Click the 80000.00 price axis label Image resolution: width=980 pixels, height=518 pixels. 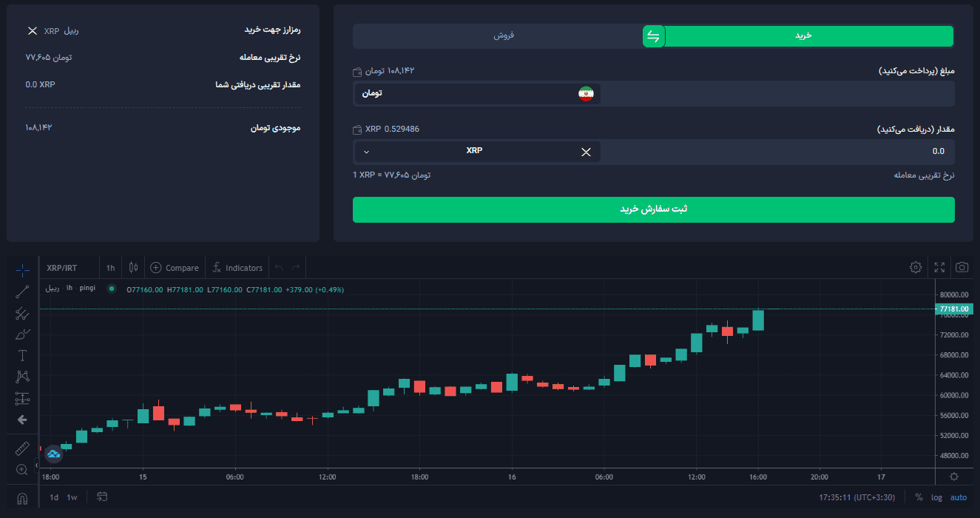click(954, 295)
